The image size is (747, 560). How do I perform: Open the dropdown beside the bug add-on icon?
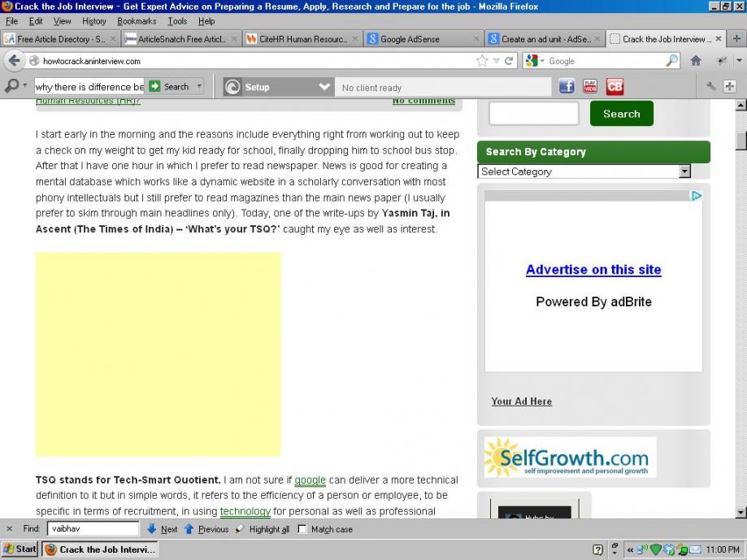(x=739, y=60)
